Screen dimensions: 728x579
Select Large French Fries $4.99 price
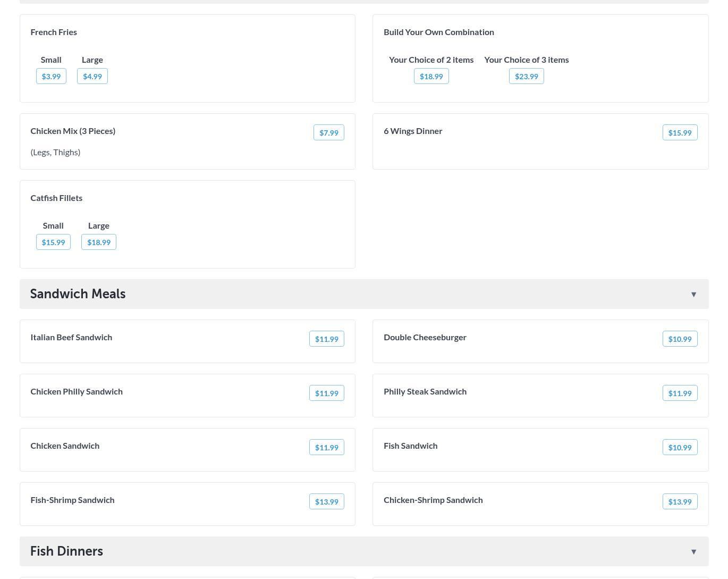point(92,76)
